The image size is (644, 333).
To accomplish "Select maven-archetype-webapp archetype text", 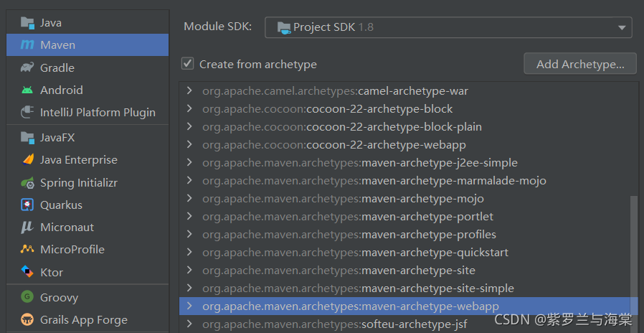I will 351,306.
